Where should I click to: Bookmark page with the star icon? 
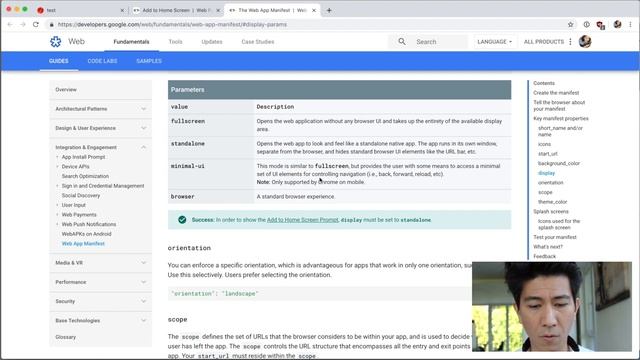coord(571,24)
